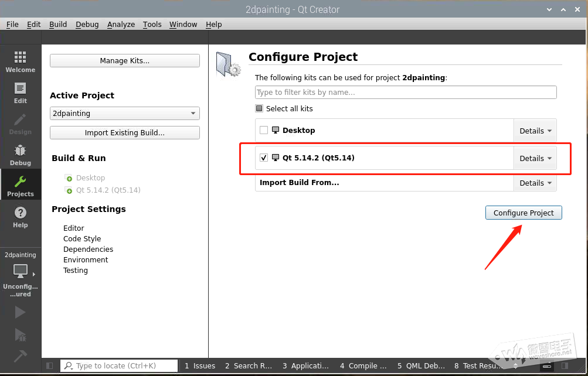Image resolution: width=588 pixels, height=376 pixels.
Task: Uncheck the Qt 5.14.2 (Qt5.14) kit
Action: [264, 158]
